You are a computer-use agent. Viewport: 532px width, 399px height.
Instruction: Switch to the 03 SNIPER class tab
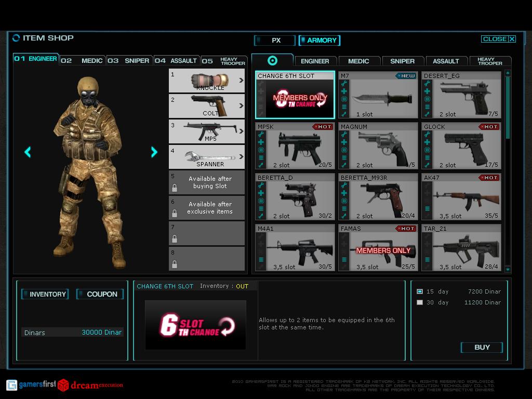click(130, 61)
